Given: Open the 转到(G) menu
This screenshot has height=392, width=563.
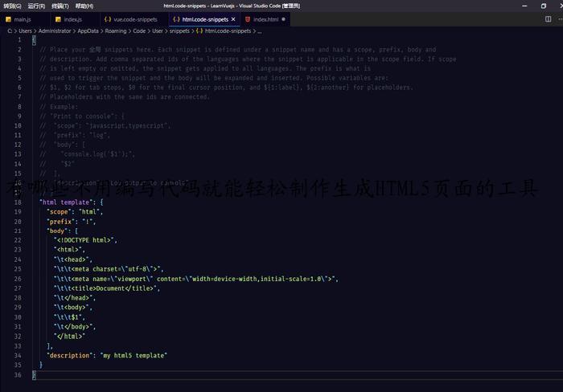Looking at the screenshot, I should (12, 6).
